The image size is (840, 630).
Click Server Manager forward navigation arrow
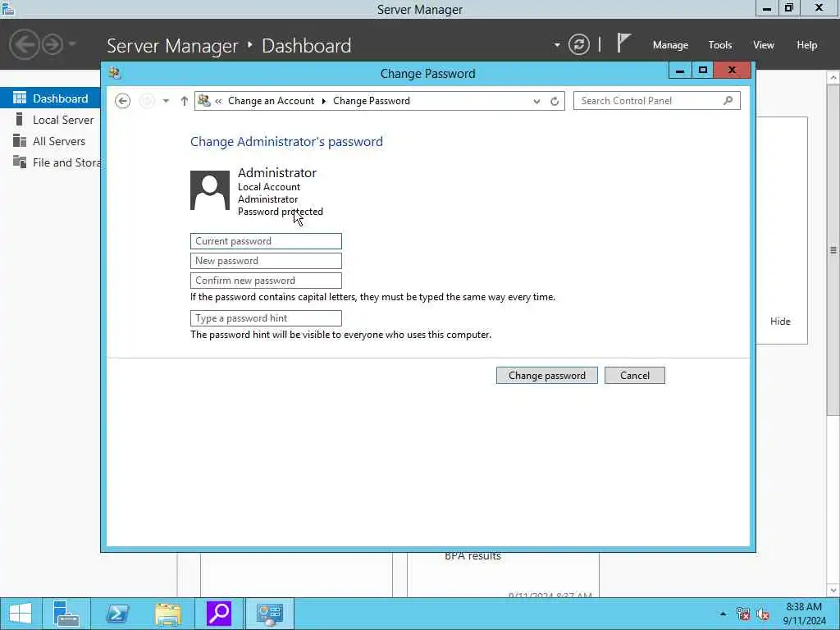point(52,44)
